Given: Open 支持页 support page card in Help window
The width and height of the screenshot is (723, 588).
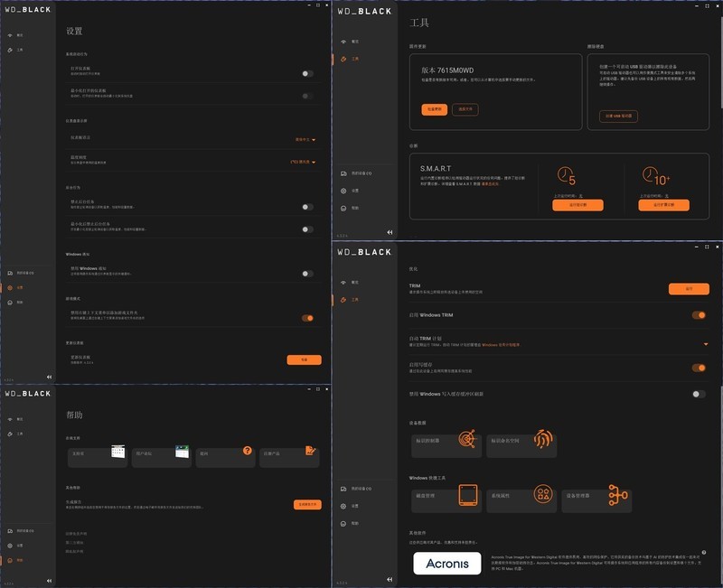Looking at the screenshot, I should click(98, 457).
